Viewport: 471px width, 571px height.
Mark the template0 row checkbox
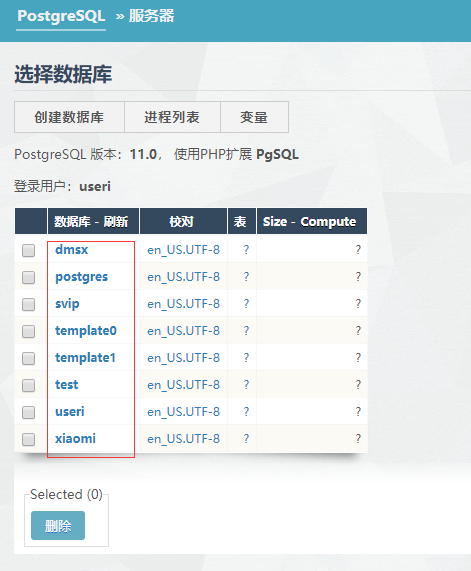pyautogui.click(x=28, y=331)
